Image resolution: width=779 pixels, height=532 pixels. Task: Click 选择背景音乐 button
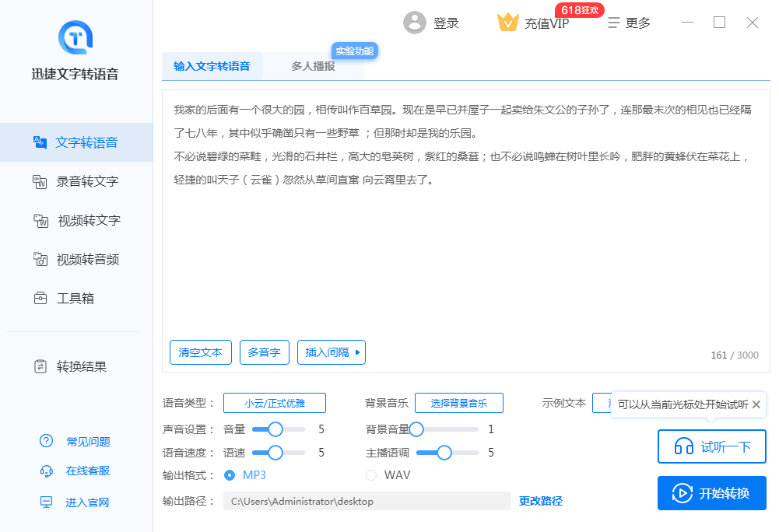(459, 403)
